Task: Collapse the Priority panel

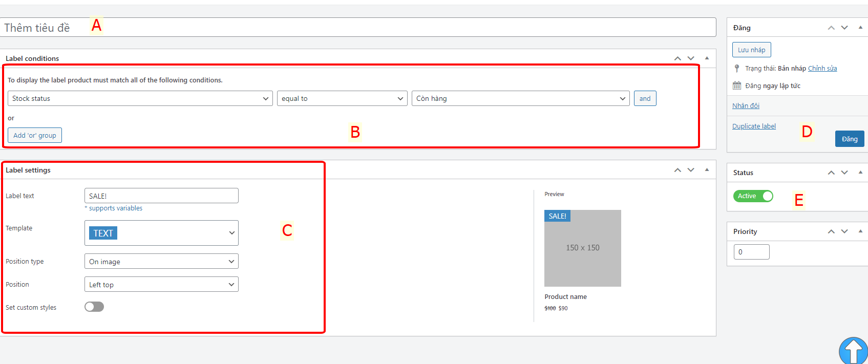Action: point(860,231)
